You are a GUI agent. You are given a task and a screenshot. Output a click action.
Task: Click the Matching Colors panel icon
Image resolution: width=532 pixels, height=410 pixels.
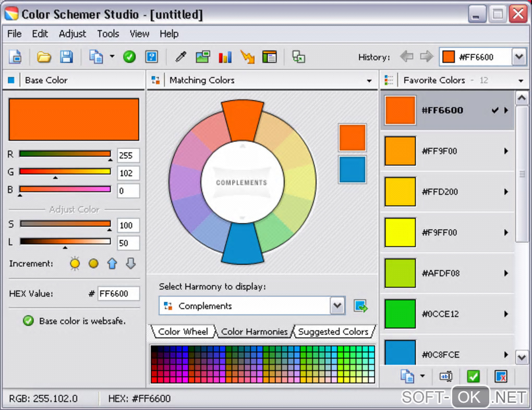pos(156,80)
